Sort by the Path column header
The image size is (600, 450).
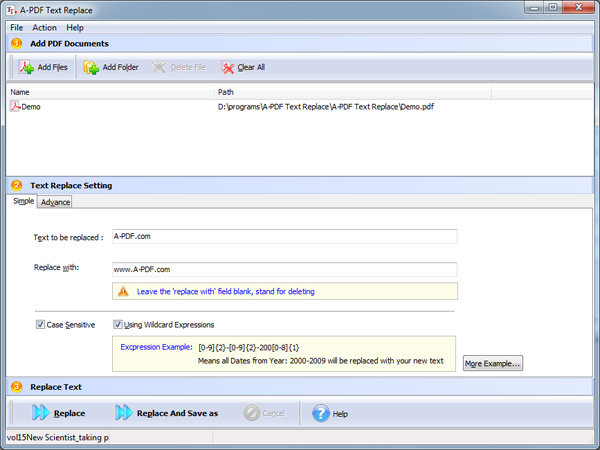(352, 92)
